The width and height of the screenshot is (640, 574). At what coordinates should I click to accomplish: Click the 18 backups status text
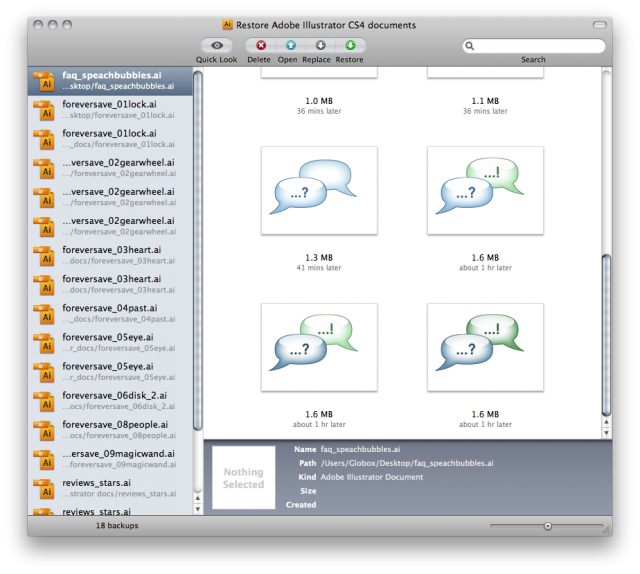(117, 525)
